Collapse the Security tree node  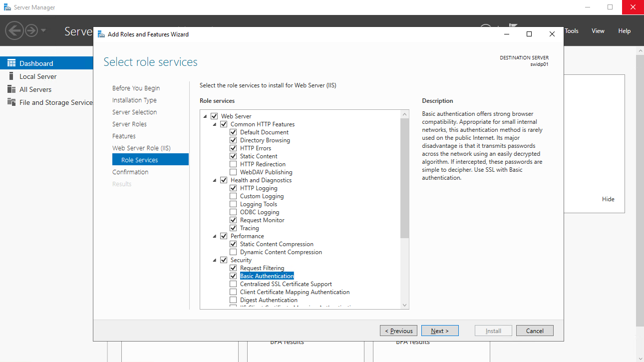coord(215,260)
